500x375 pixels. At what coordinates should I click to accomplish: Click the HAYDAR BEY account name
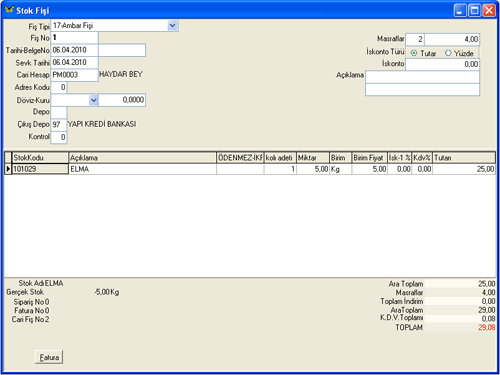[x=121, y=74]
